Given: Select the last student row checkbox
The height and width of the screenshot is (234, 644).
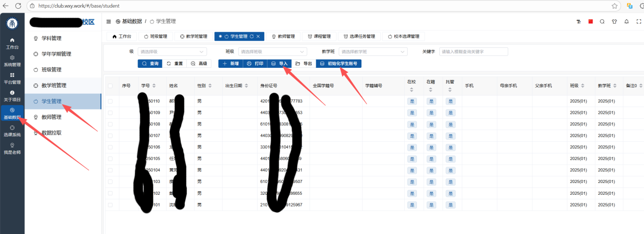Looking at the screenshot, I should pos(110,204).
